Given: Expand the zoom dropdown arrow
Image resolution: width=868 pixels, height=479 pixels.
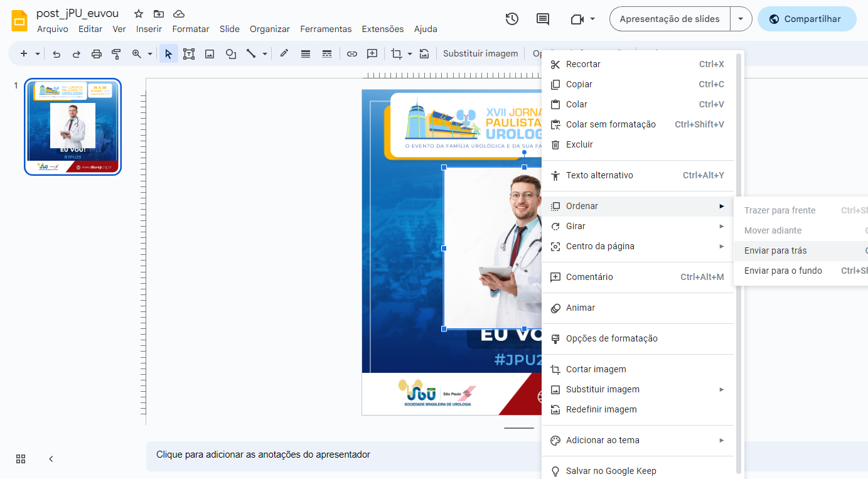Looking at the screenshot, I should [150, 54].
